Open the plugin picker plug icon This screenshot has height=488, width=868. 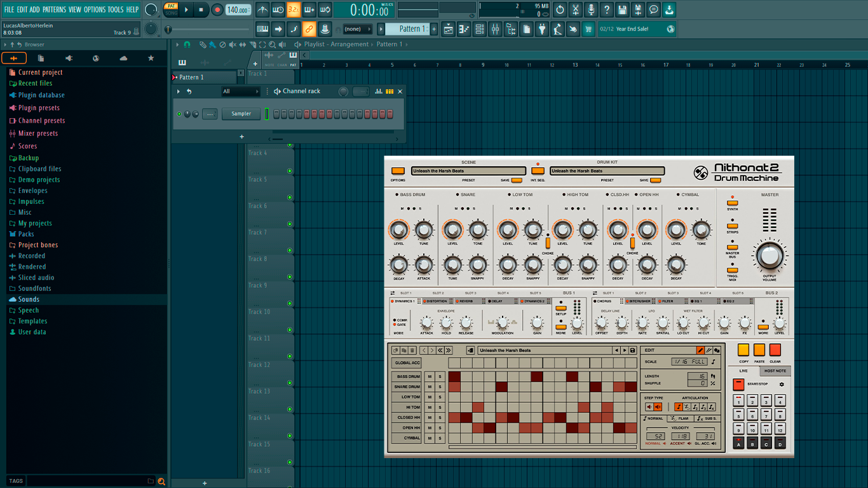point(541,29)
